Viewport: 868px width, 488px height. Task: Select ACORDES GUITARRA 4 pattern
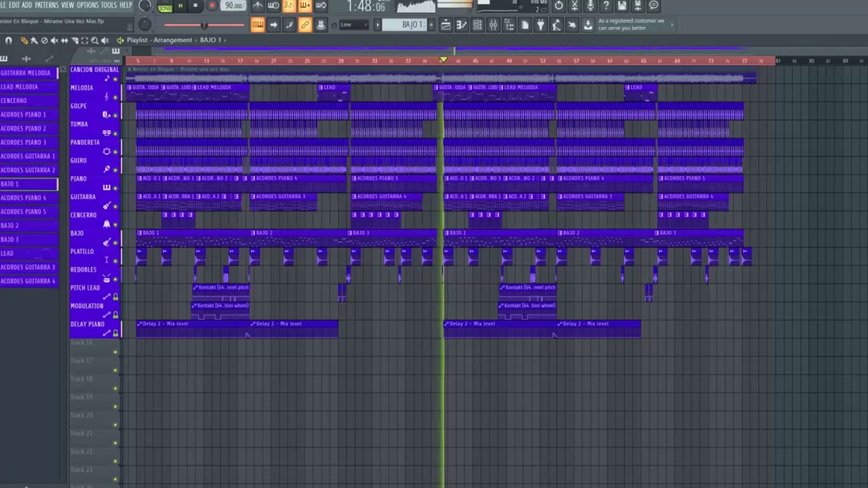coord(28,281)
